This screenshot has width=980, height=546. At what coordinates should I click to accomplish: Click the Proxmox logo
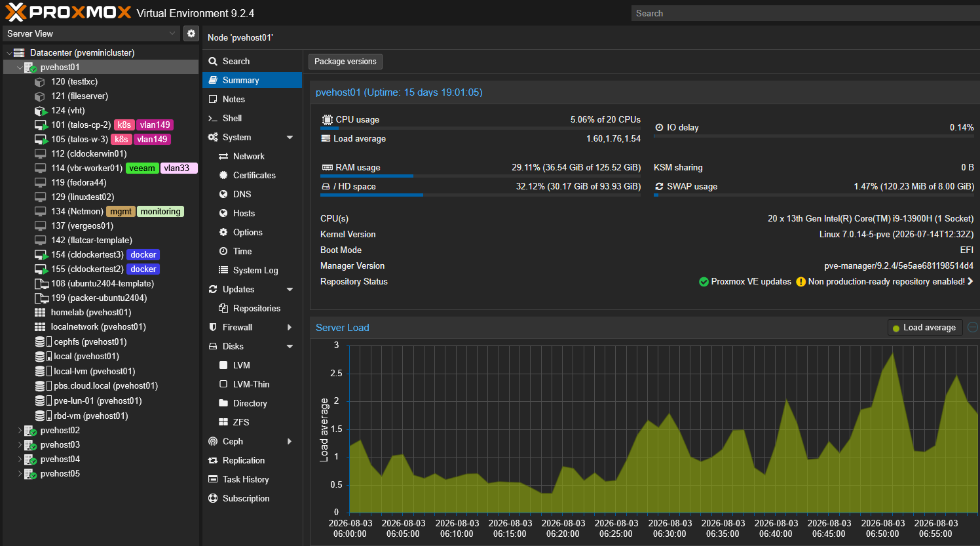68,12
